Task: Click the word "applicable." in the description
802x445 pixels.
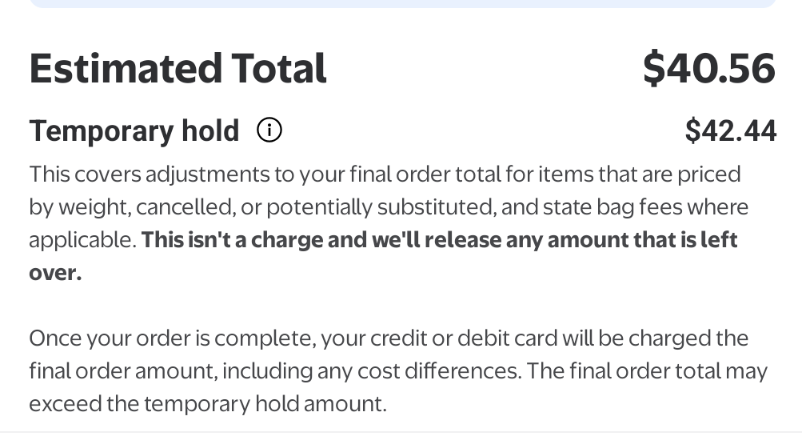Action: (84, 241)
